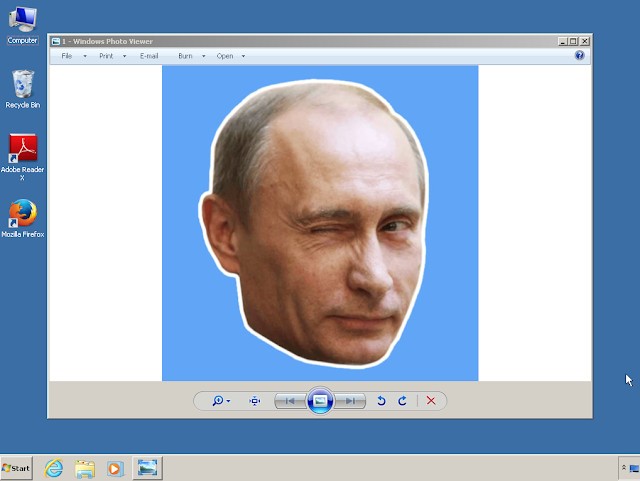Click the zoom magnifier button

click(219, 401)
